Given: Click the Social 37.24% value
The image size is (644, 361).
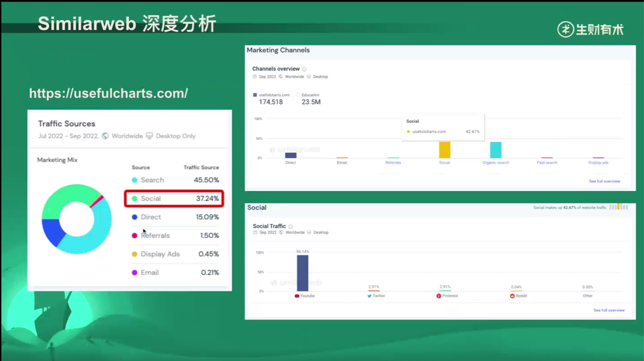Looking at the screenshot, I should [x=208, y=199].
